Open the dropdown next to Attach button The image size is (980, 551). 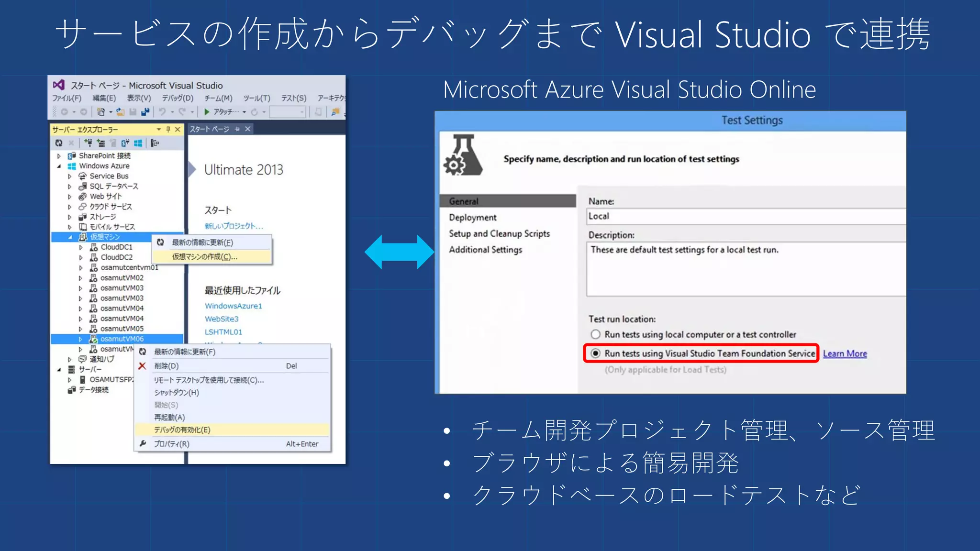[x=244, y=112]
